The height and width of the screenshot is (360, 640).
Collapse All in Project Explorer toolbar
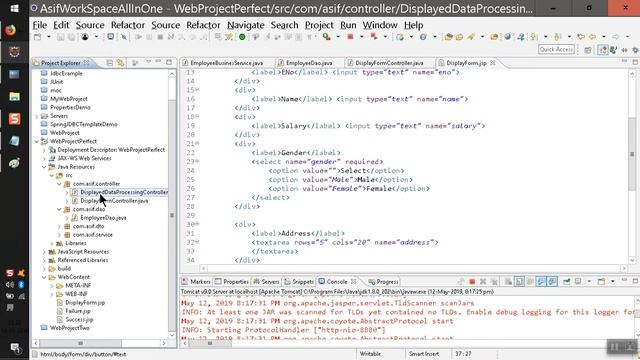coord(109,63)
